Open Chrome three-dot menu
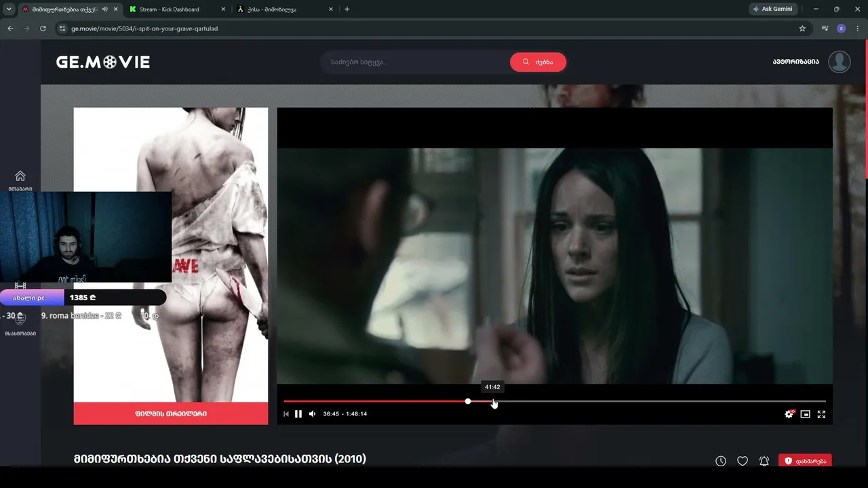Image resolution: width=868 pixels, height=488 pixels. [858, 28]
